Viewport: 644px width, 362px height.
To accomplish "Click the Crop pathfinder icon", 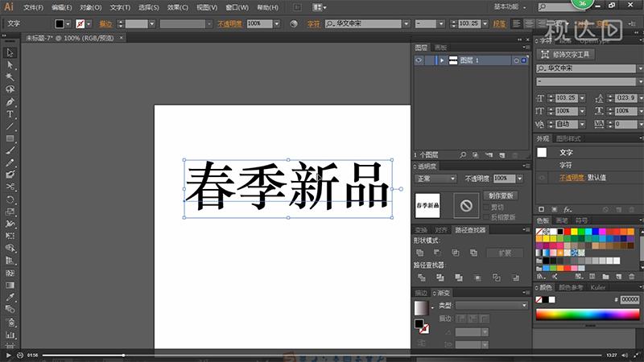I will click(x=477, y=278).
